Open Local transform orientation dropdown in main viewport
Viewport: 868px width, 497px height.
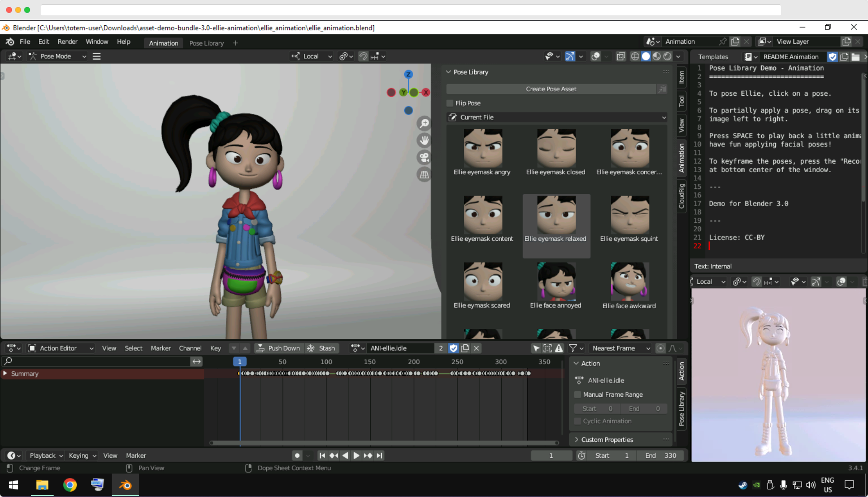coord(311,56)
